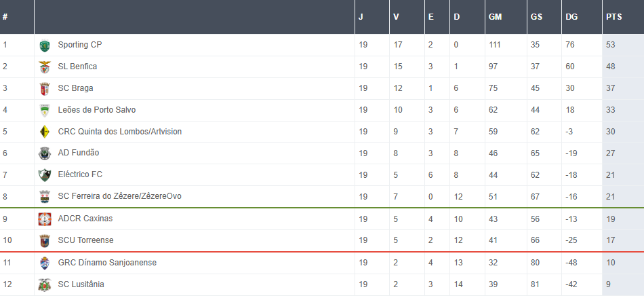
Task: Sort by the DG goal difference header
Action: point(571,17)
